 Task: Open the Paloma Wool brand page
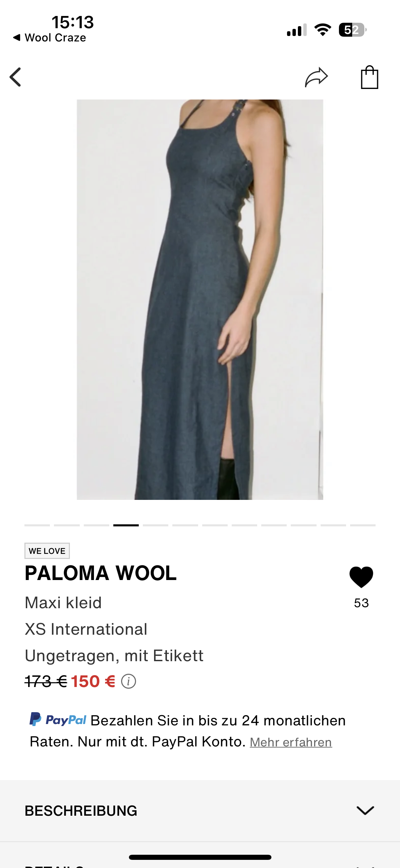101,573
